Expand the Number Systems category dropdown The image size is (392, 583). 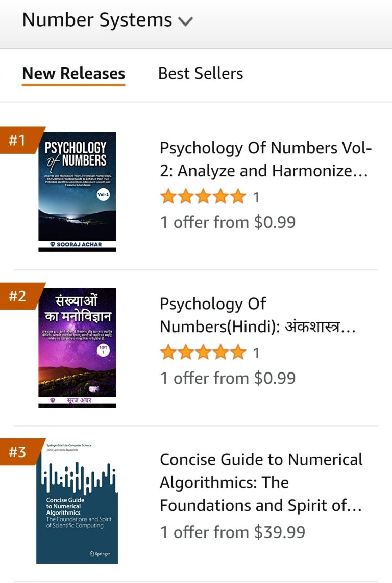(97, 20)
